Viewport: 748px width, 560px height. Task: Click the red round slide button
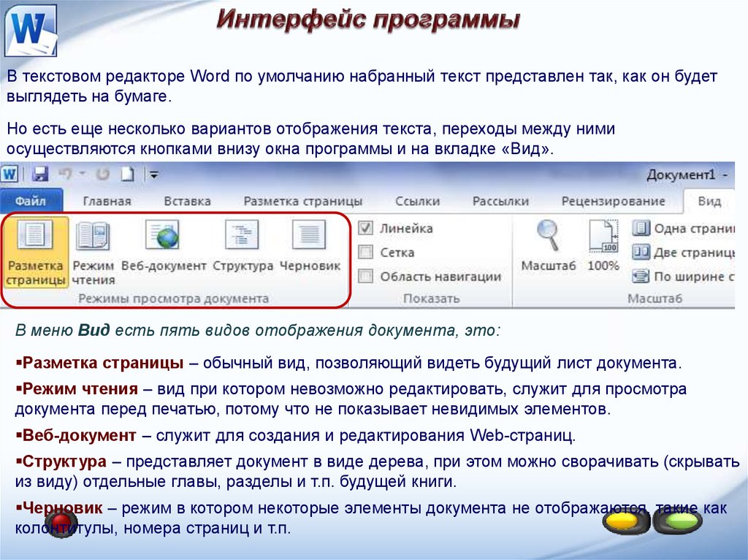tap(61, 523)
